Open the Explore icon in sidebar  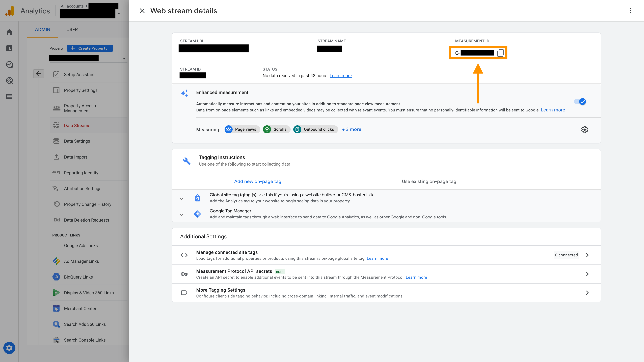(9, 65)
